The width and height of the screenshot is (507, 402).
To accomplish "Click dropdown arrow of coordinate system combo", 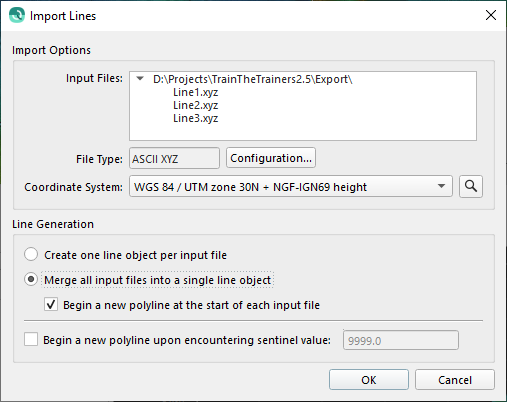I will [x=441, y=186].
